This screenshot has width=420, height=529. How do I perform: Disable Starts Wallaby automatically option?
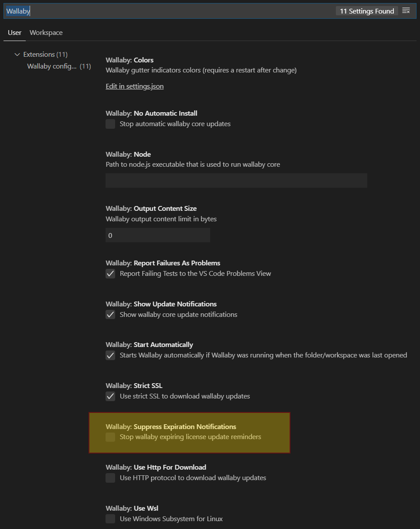(110, 355)
